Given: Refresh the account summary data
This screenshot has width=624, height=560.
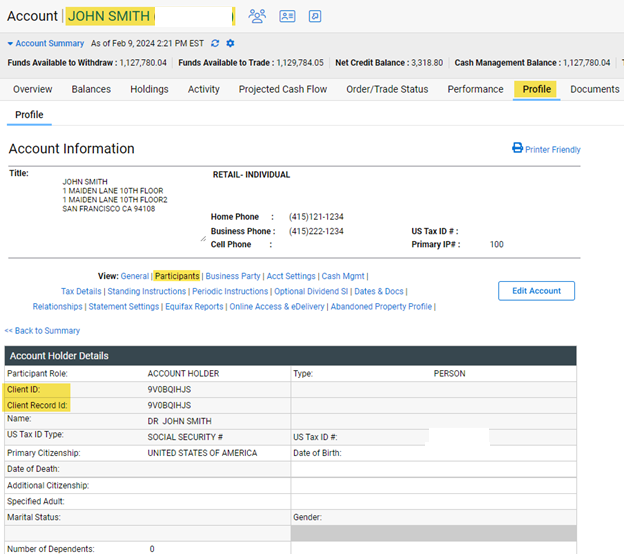Looking at the screenshot, I should click(x=215, y=44).
